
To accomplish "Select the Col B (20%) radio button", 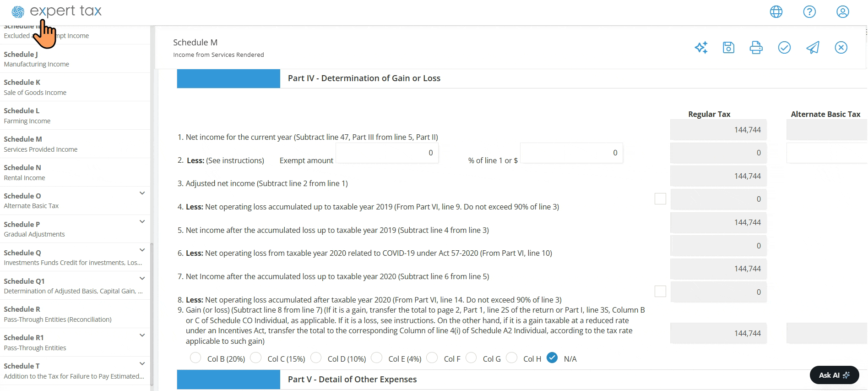I will pos(195,358).
